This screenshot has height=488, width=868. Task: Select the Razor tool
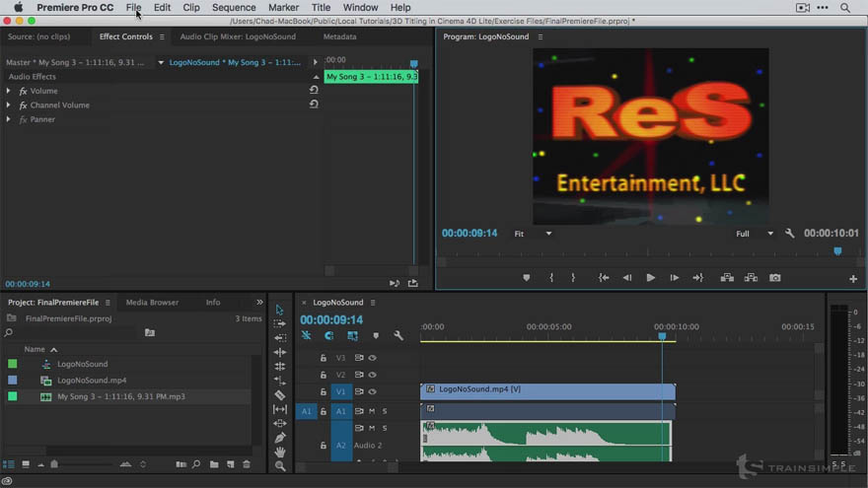pyautogui.click(x=280, y=395)
